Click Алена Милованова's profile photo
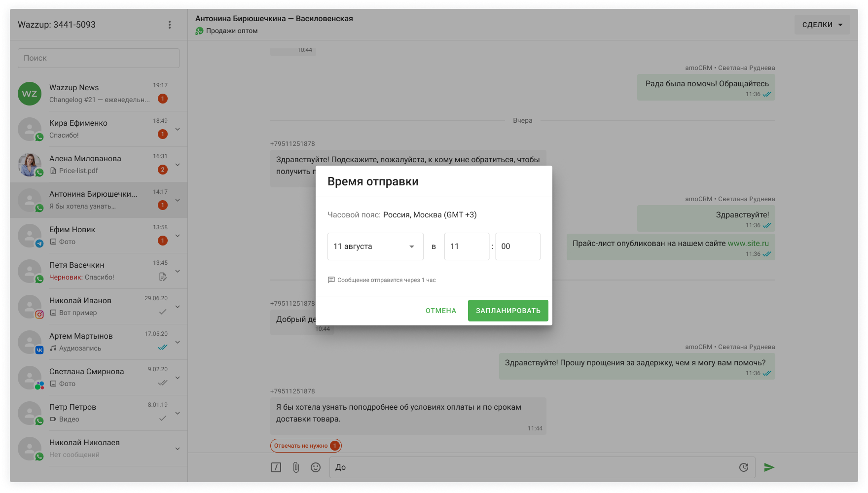This screenshot has width=868, height=493. click(x=30, y=165)
